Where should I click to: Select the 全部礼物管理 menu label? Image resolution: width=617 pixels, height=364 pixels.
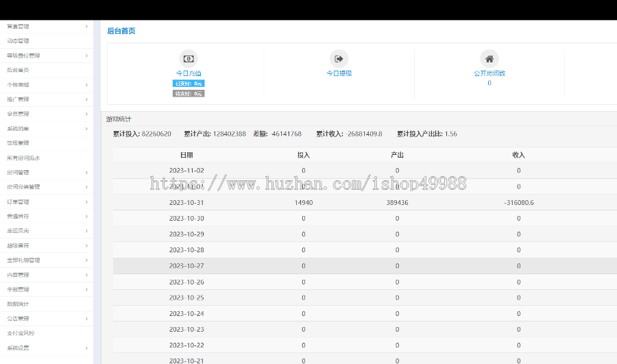23,260
